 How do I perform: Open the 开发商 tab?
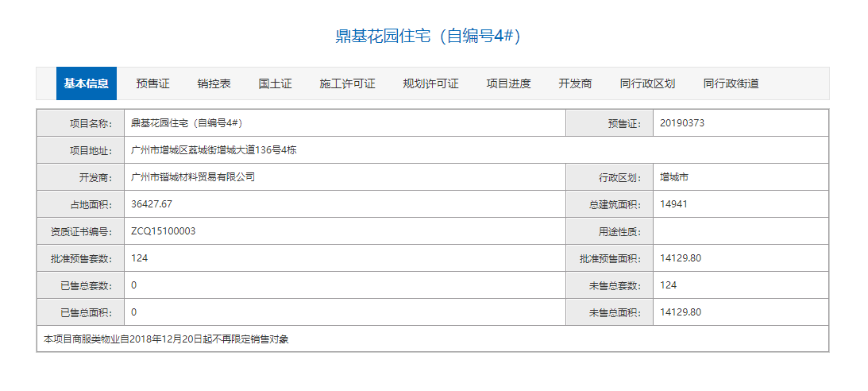tap(575, 83)
